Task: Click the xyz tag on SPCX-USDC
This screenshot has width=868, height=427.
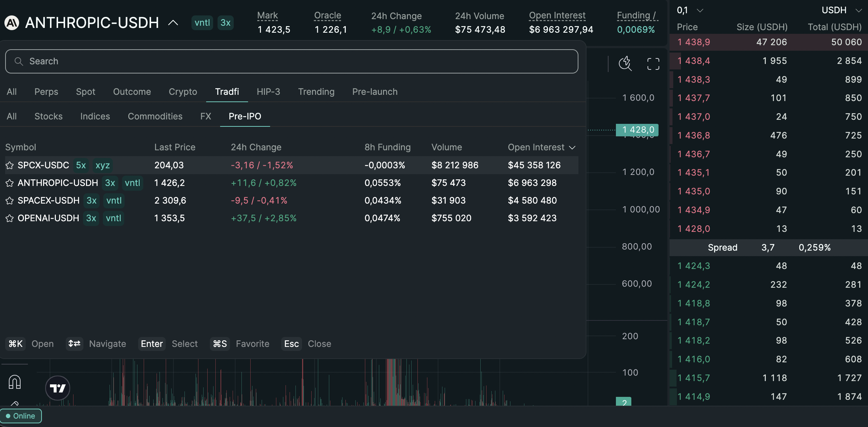Action: pyautogui.click(x=103, y=165)
